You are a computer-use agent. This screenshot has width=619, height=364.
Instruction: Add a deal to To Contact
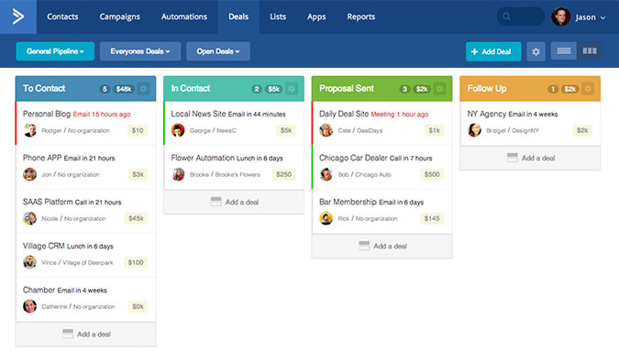85,334
